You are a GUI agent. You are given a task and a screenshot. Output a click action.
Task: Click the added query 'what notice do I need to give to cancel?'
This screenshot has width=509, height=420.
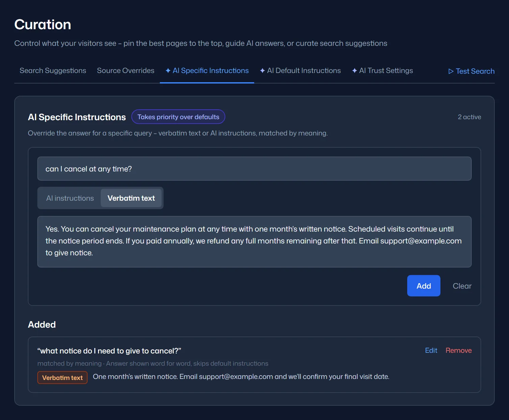(109, 351)
